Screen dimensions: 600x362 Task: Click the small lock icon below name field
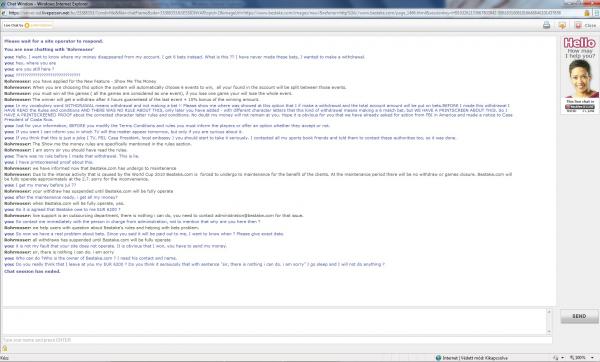pyautogui.click(x=5, y=348)
